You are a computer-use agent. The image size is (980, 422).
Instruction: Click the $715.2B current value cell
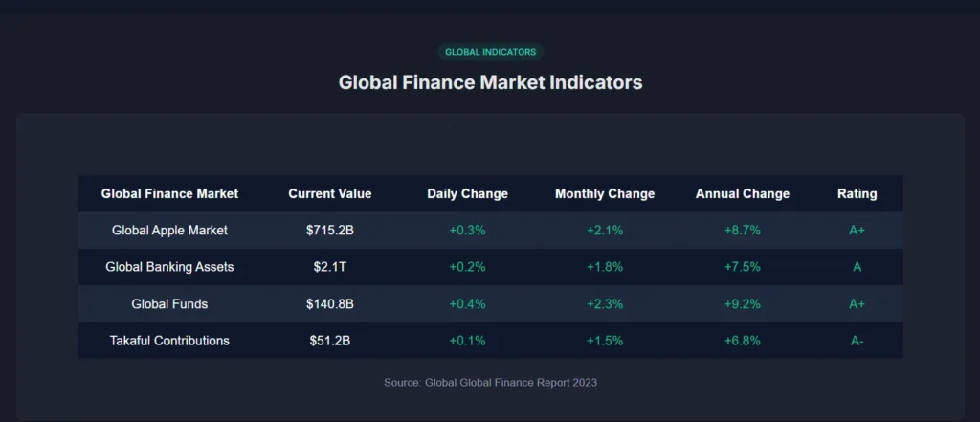(330, 231)
